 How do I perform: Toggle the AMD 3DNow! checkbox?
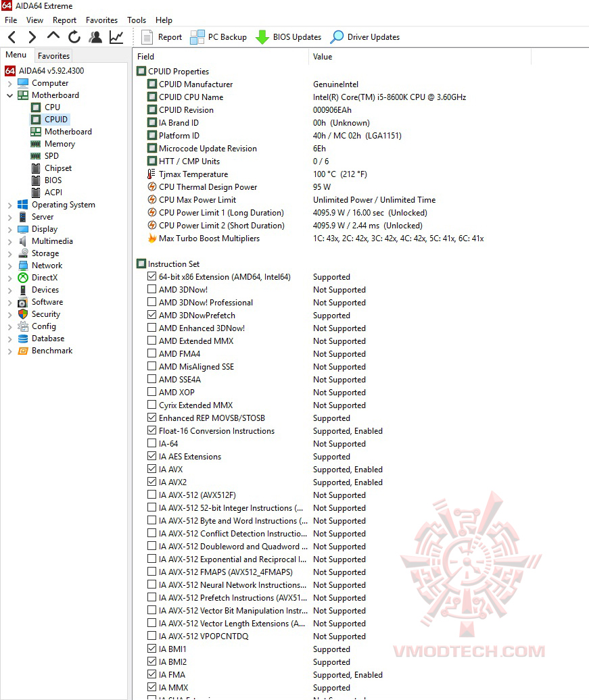[x=152, y=289]
